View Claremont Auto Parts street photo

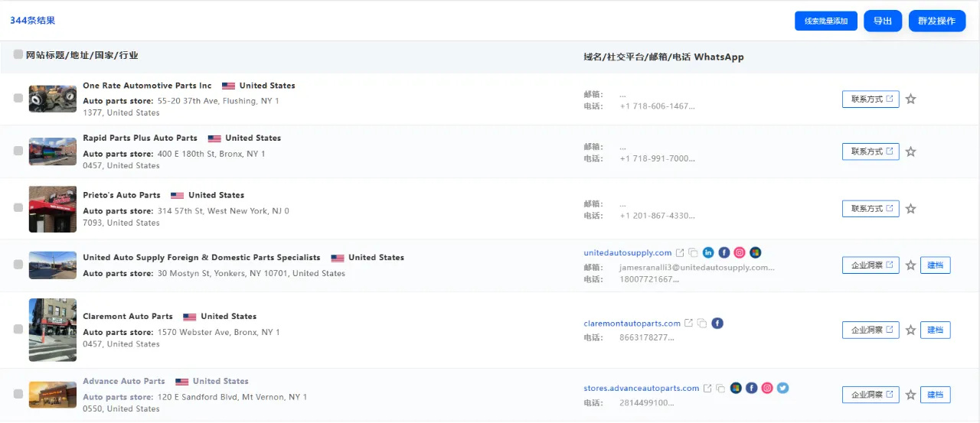click(53, 330)
